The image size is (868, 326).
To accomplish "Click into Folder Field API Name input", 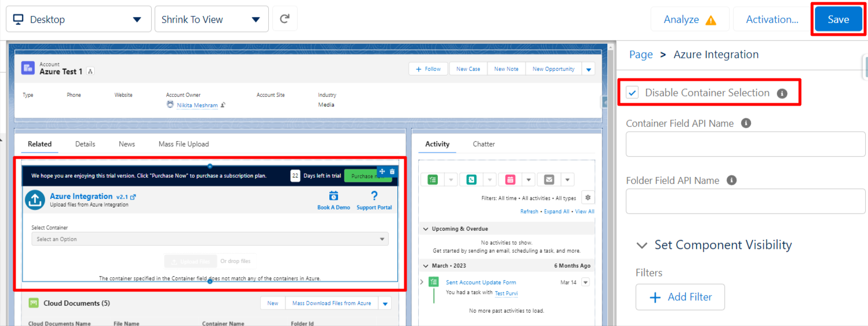I will (746, 201).
